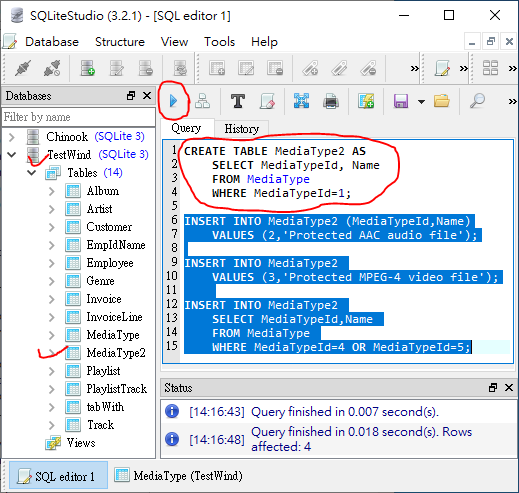Refresh database schema icon

pos(180,68)
